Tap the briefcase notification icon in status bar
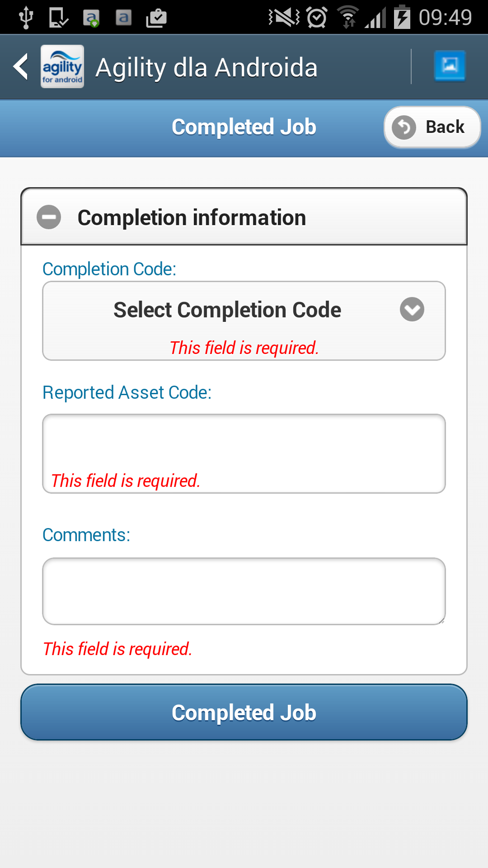 click(156, 18)
